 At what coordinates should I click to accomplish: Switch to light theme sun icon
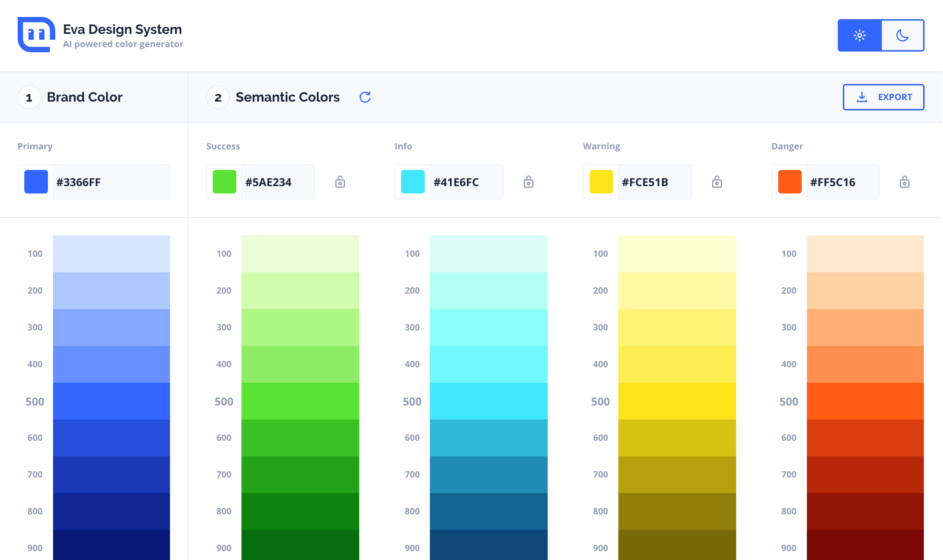tap(859, 35)
